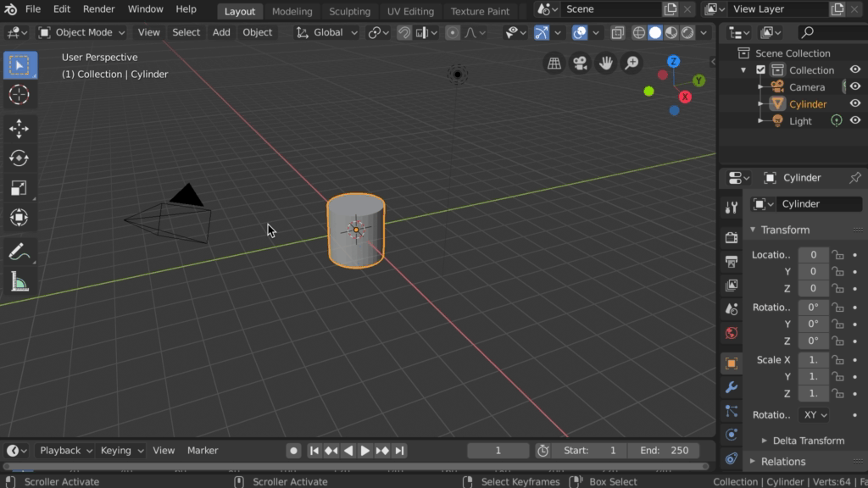Open the Render menu
Viewport: 868px width, 488px height.
pyautogui.click(x=98, y=9)
